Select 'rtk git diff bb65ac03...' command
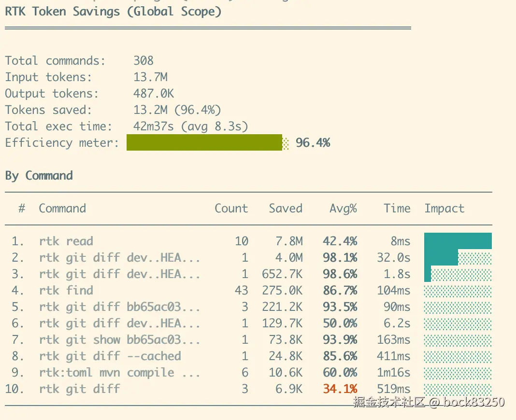516x420 pixels. [120, 307]
